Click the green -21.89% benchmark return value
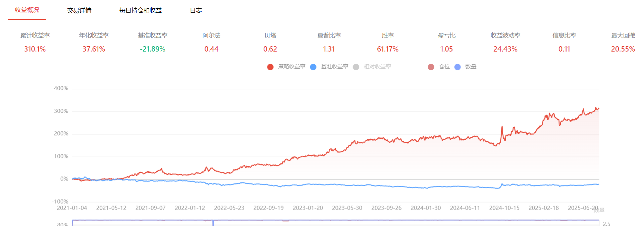644x227 pixels. pos(153,49)
